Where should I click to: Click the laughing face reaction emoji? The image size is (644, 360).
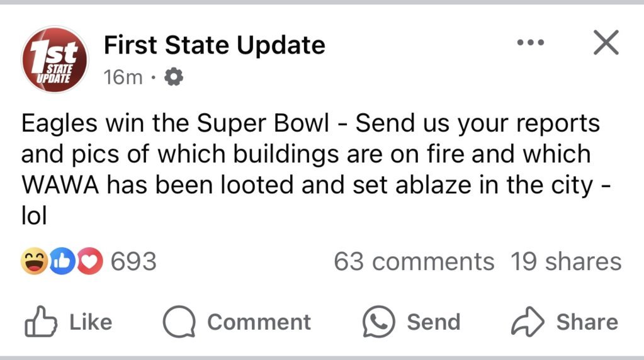point(34,261)
